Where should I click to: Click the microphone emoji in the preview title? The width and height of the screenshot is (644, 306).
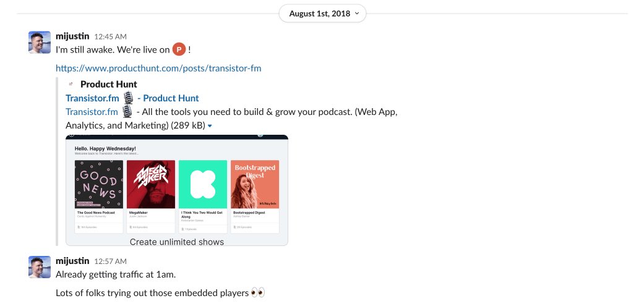pos(128,98)
